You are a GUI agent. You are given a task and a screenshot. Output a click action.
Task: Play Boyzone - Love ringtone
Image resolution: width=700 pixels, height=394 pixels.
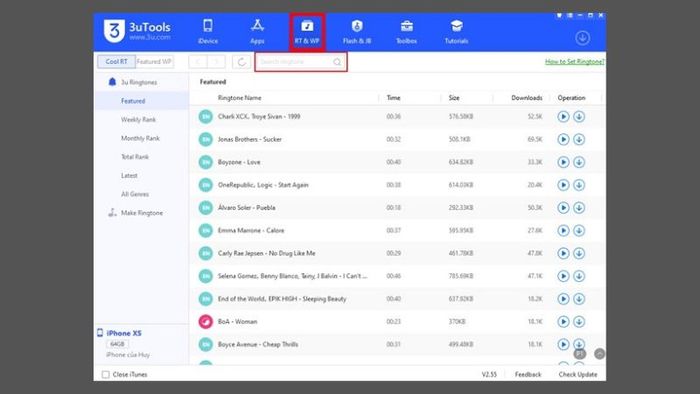tap(563, 162)
